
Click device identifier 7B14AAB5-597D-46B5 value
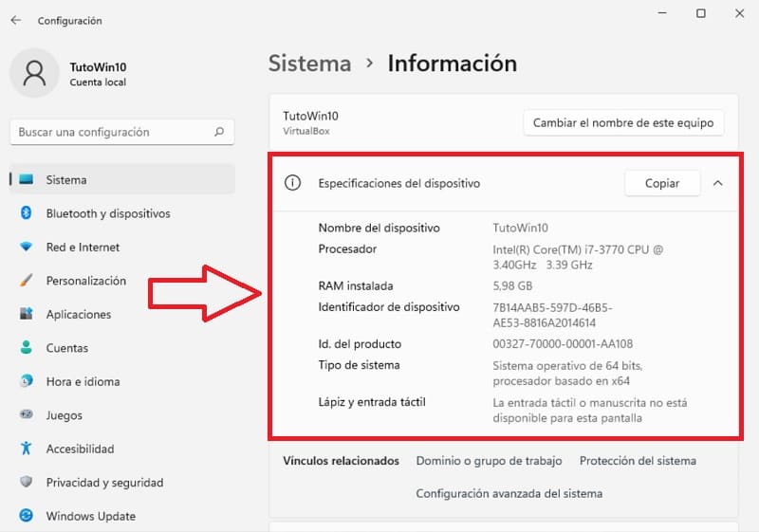(552, 315)
